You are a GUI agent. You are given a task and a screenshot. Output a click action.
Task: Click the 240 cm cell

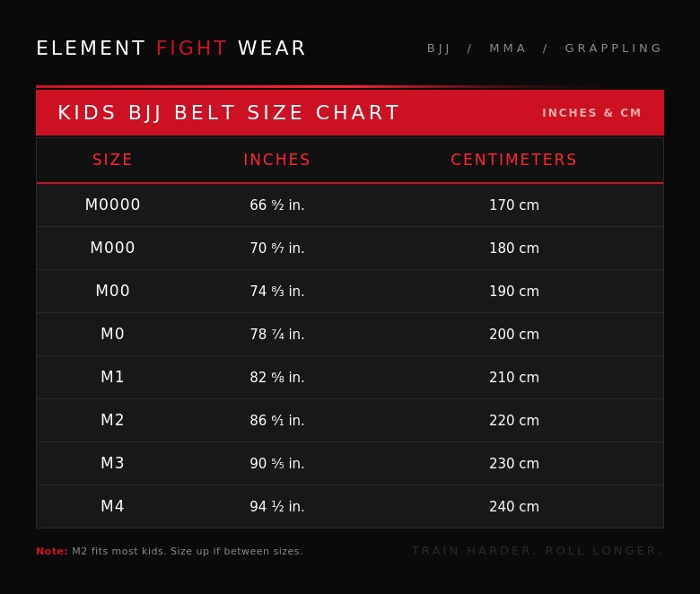pyautogui.click(x=514, y=507)
